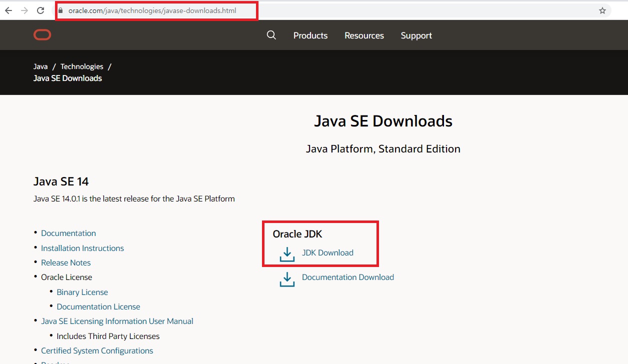Open the Installation Instructions link
Screen dimensions: 628x364
click(x=82, y=248)
